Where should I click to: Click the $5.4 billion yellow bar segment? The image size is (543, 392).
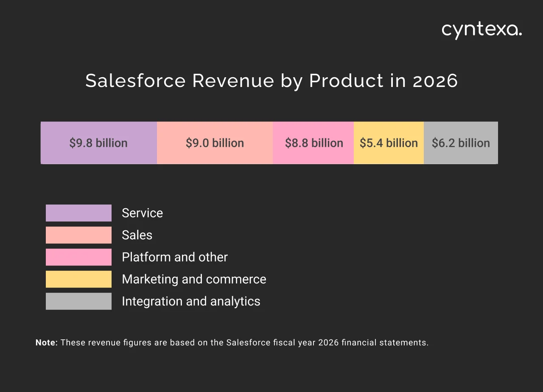[389, 143]
